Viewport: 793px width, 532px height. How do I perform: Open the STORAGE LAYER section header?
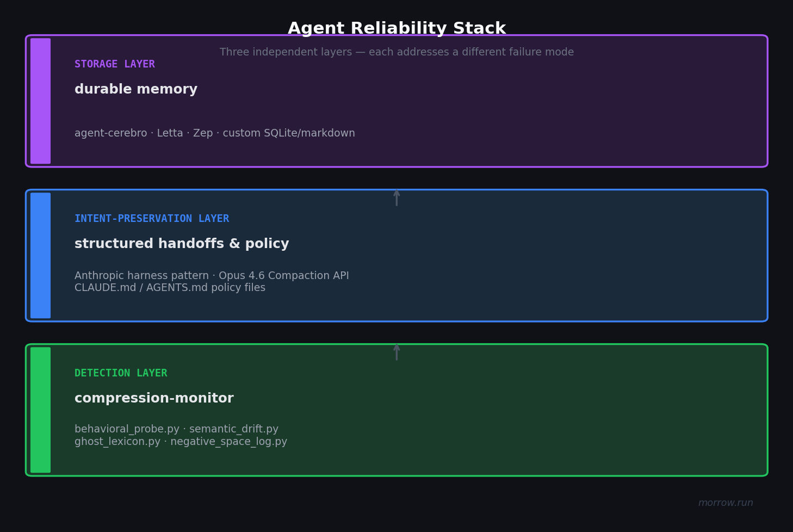point(115,64)
